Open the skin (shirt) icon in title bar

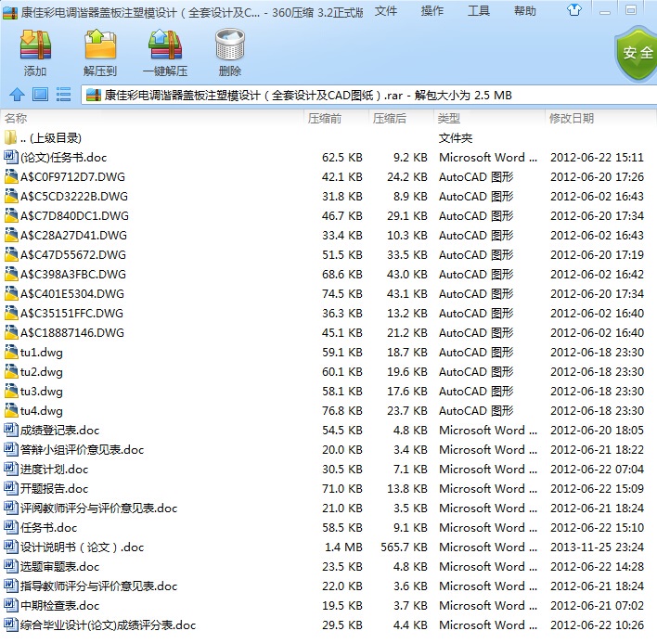coord(574,9)
